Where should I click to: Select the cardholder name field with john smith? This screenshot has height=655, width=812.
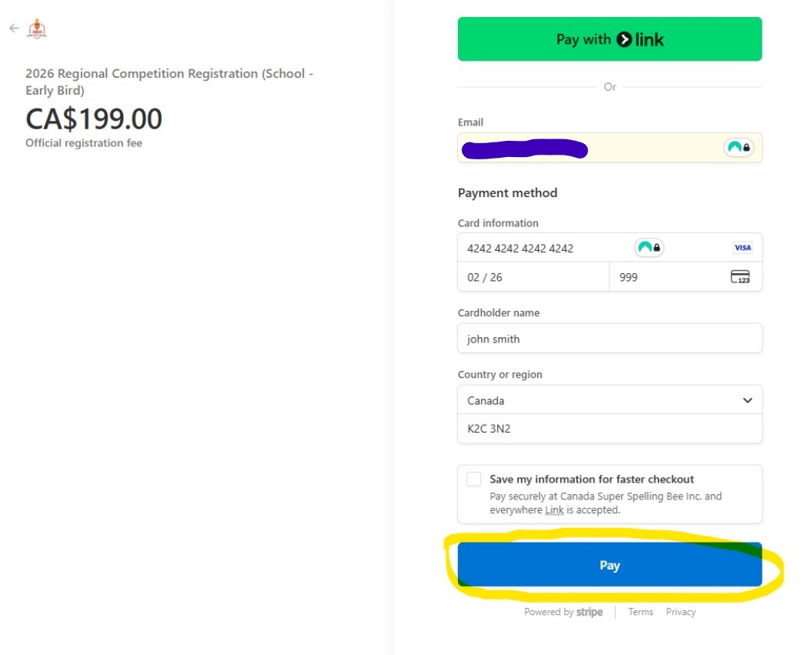(x=610, y=339)
